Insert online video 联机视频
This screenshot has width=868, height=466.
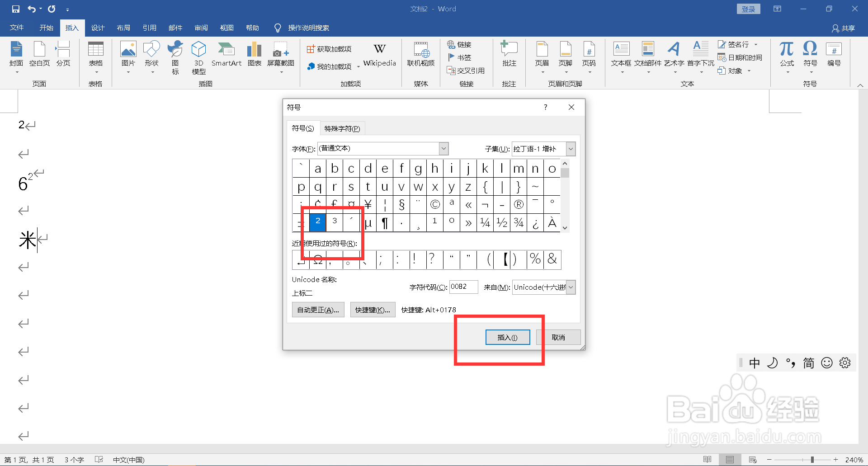pos(421,54)
